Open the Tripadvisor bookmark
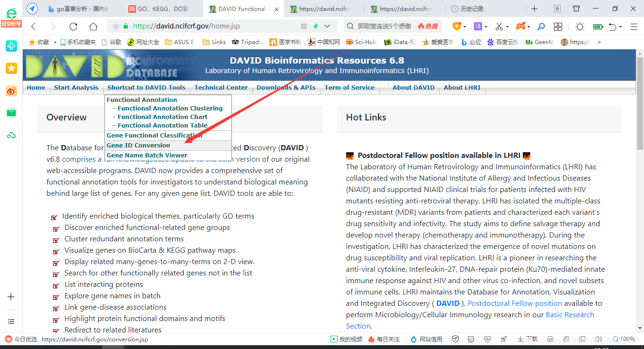Viewport: 644px width, 349px height. click(x=247, y=42)
